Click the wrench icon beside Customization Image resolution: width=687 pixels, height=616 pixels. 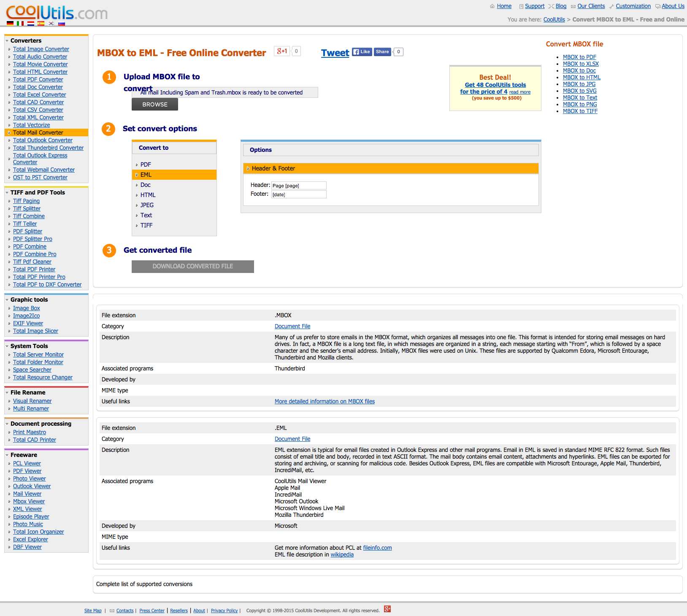coord(611,6)
